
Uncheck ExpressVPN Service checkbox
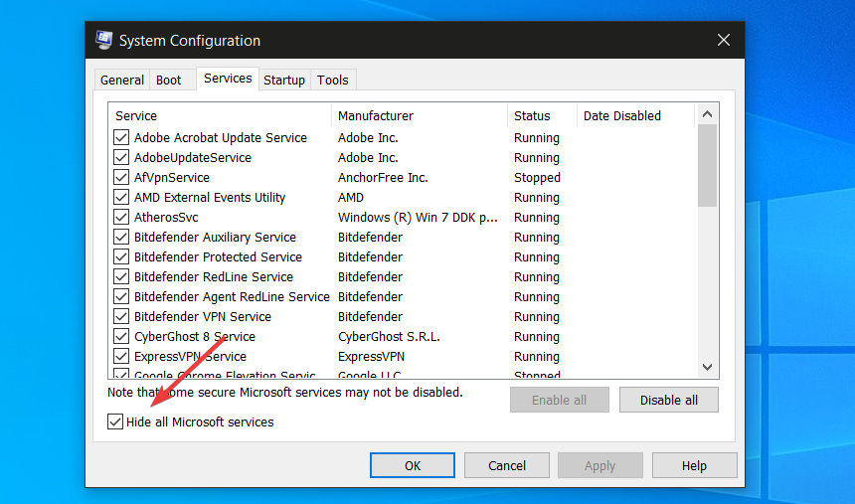121,357
